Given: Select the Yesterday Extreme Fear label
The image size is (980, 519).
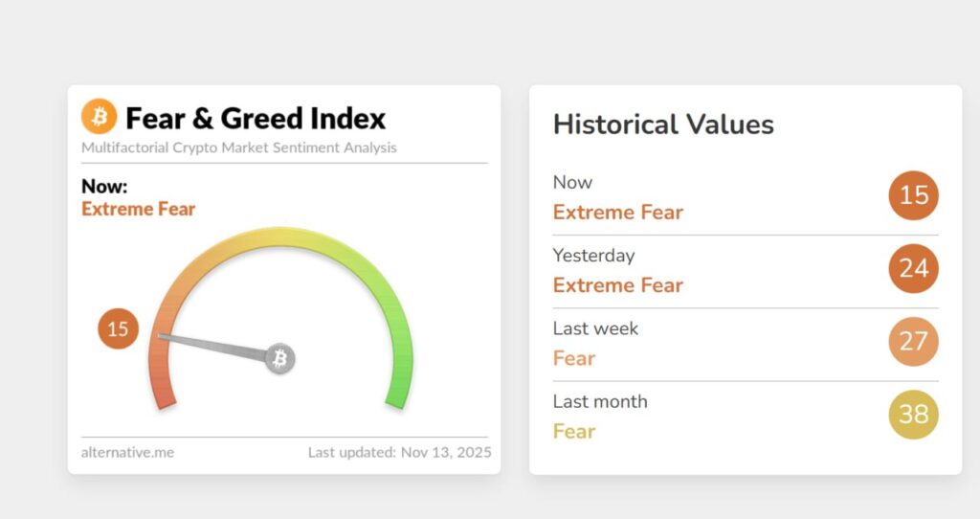Looking at the screenshot, I should pos(617,285).
